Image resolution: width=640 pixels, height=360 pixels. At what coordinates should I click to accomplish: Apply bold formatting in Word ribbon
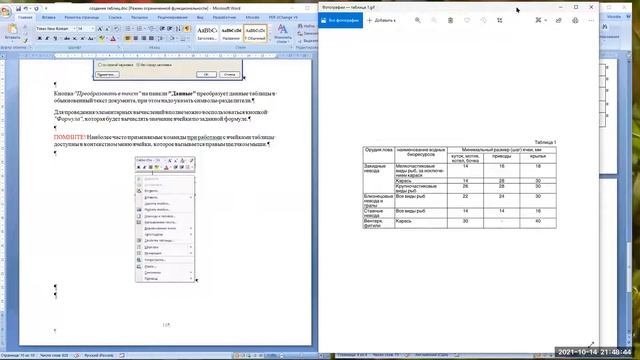pyautogui.click(x=40, y=38)
